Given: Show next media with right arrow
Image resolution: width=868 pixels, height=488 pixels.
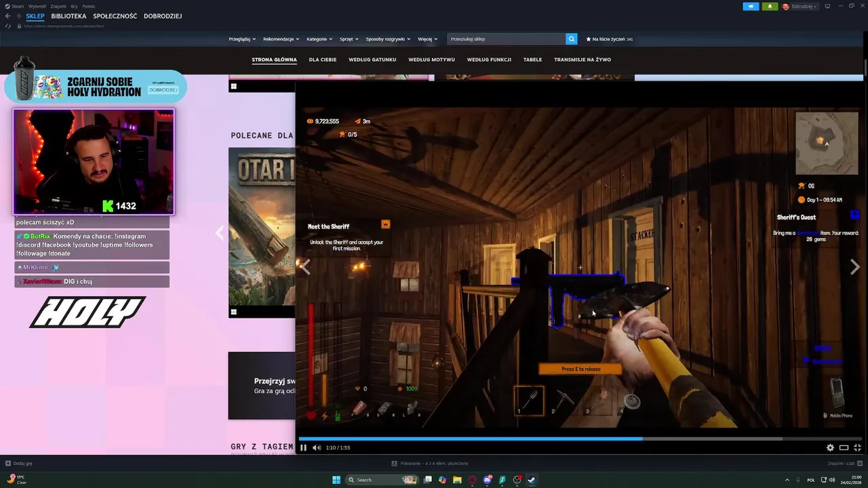Looking at the screenshot, I should point(854,267).
